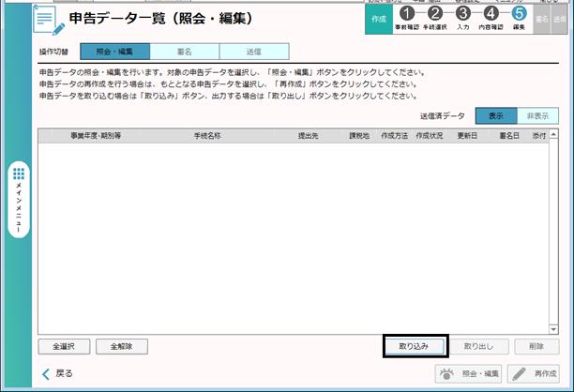
Task: Click step 2 手続選択 circle
Action: point(435,13)
